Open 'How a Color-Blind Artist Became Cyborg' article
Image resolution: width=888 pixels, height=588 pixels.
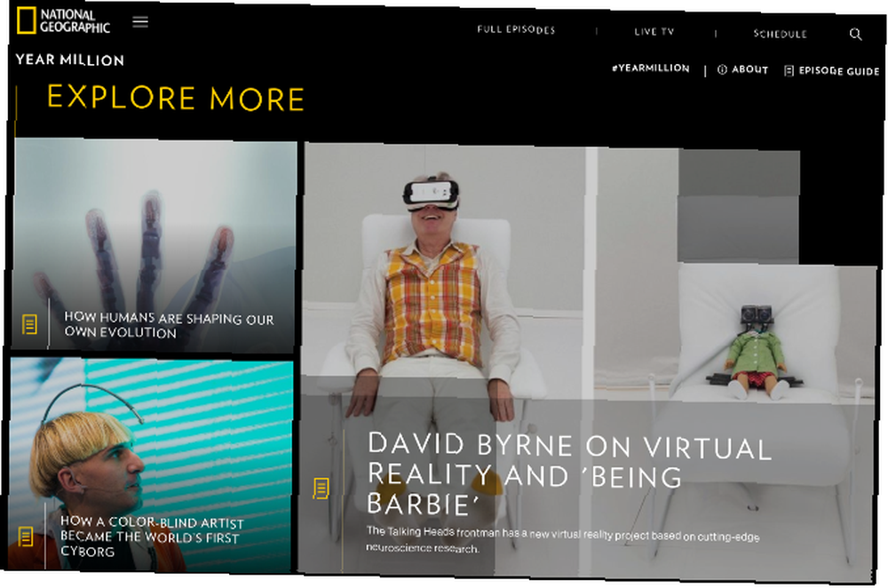point(152,536)
